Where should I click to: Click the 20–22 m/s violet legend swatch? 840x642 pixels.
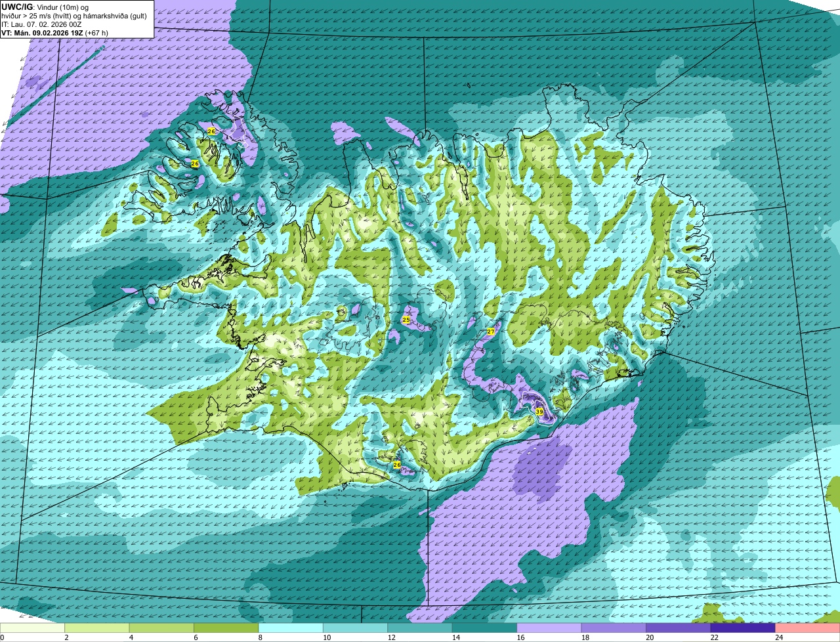679,628
